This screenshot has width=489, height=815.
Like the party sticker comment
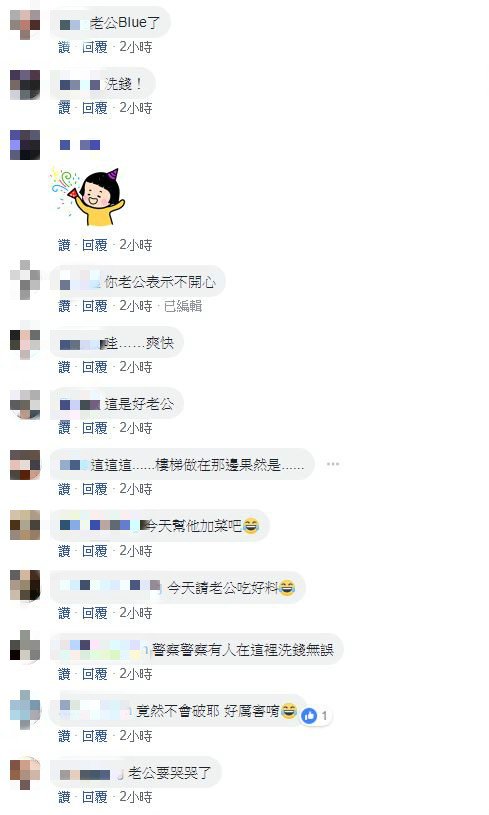(x=64, y=245)
